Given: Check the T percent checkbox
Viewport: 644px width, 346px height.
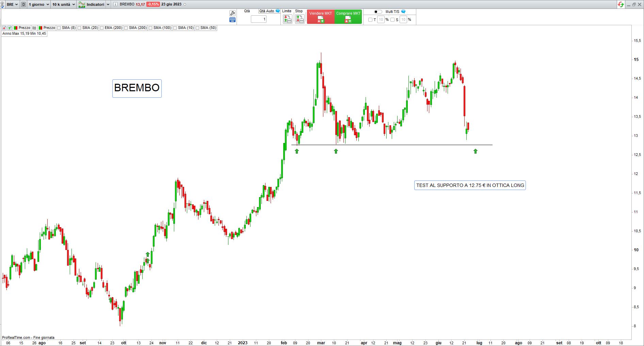Looking at the screenshot, I should (370, 20).
